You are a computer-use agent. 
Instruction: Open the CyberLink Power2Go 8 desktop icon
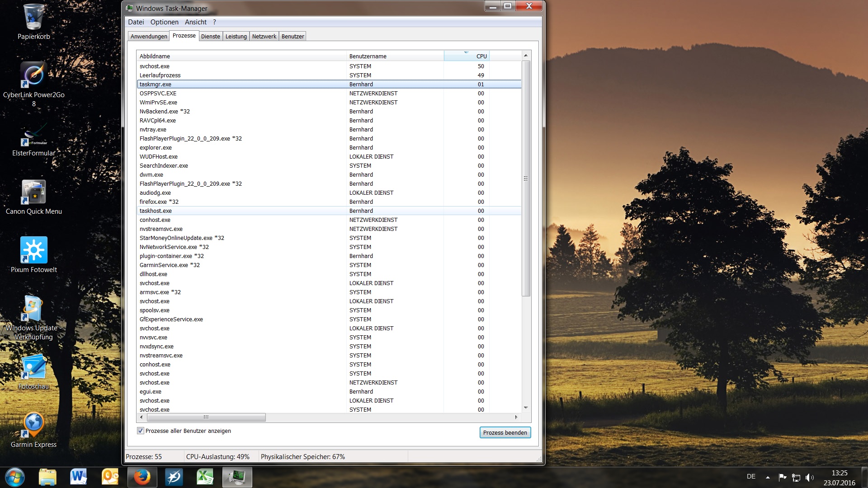[x=33, y=75]
